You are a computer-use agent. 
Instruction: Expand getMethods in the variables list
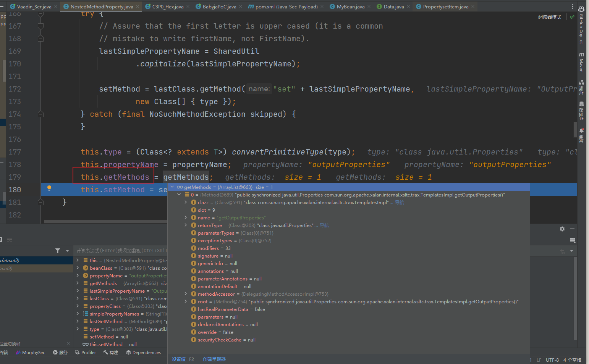tap(78, 283)
